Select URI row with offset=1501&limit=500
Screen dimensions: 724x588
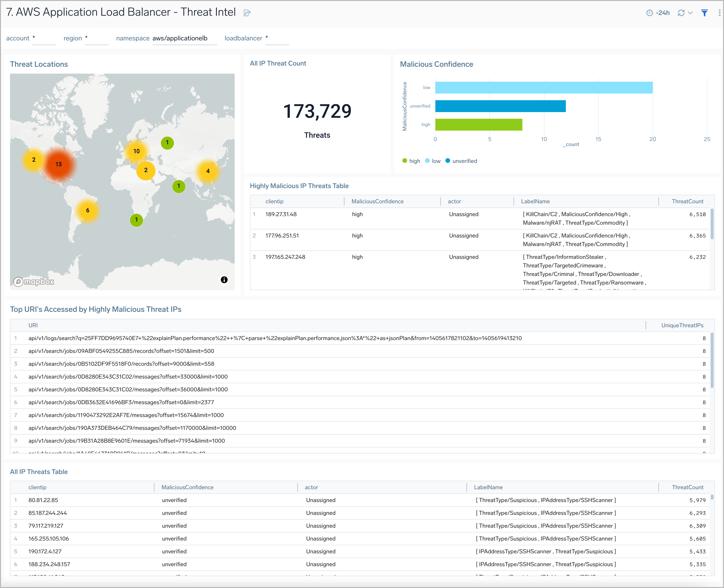pos(360,351)
